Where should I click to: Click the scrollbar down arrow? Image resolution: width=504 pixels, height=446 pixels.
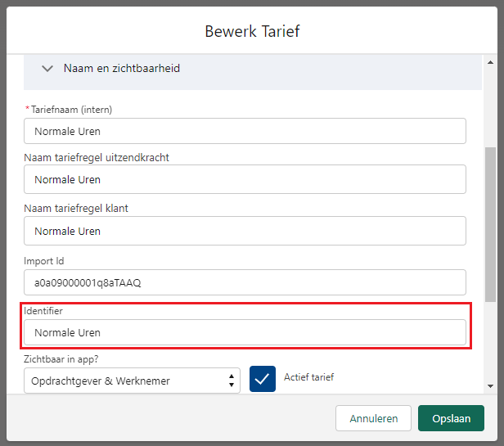point(490,386)
